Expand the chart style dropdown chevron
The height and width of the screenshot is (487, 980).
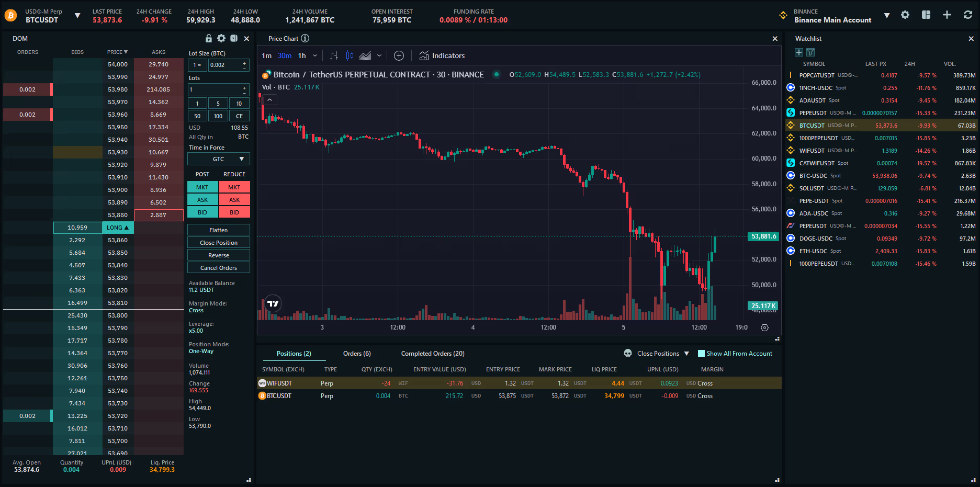(x=379, y=55)
